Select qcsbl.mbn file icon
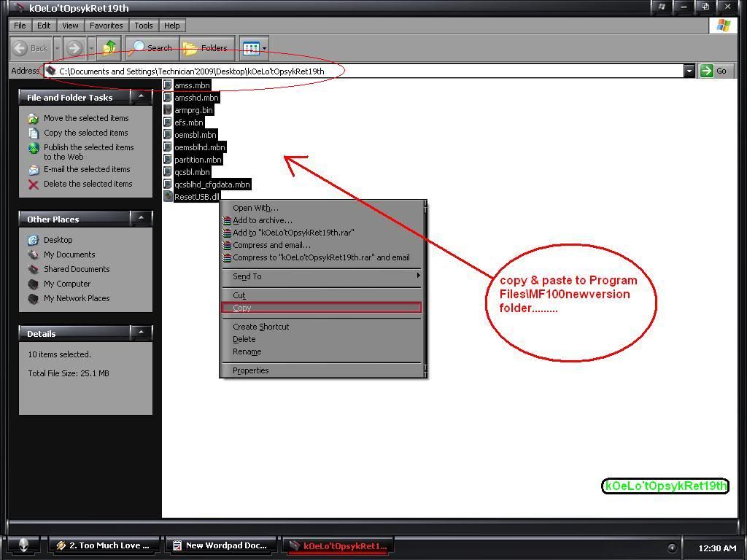This screenshot has width=747, height=560. click(x=168, y=172)
